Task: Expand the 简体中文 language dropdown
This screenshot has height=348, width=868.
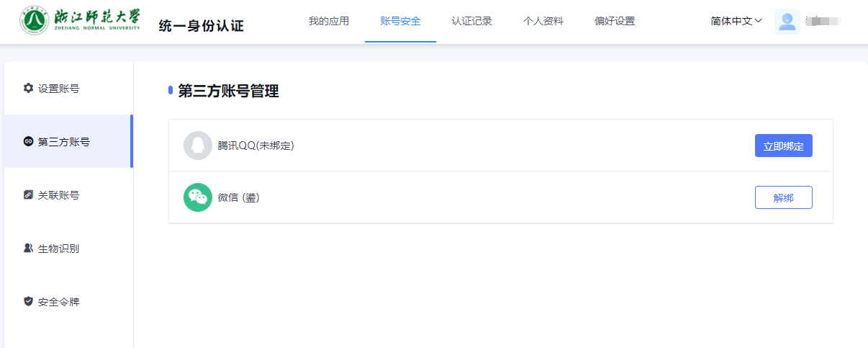Action: [736, 22]
